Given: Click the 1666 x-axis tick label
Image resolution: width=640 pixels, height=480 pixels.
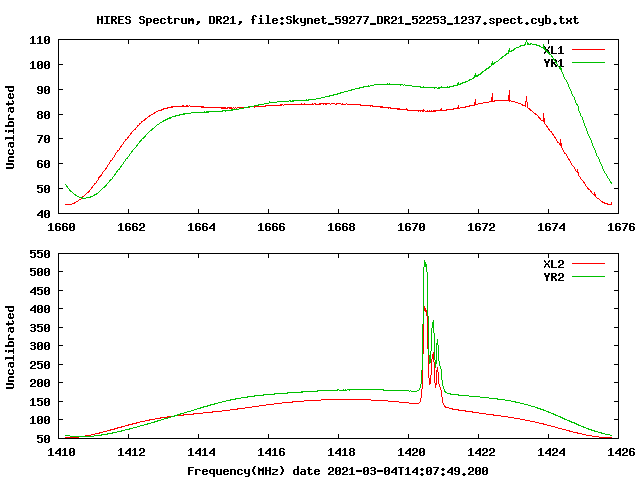Looking at the screenshot, I should pos(271,227).
